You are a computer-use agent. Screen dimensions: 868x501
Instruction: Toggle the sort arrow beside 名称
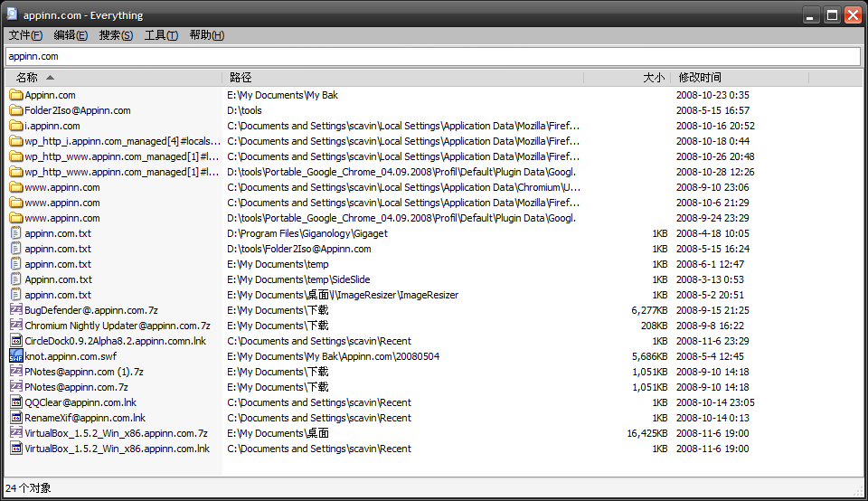point(50,78)
